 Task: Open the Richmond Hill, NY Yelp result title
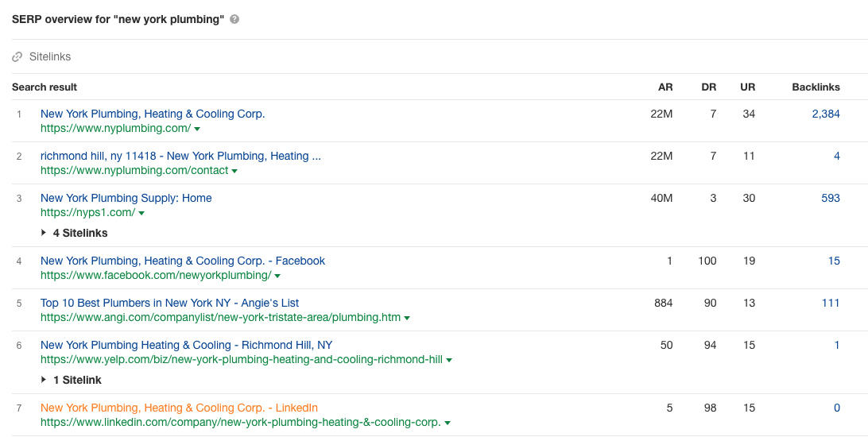point(187,345)
